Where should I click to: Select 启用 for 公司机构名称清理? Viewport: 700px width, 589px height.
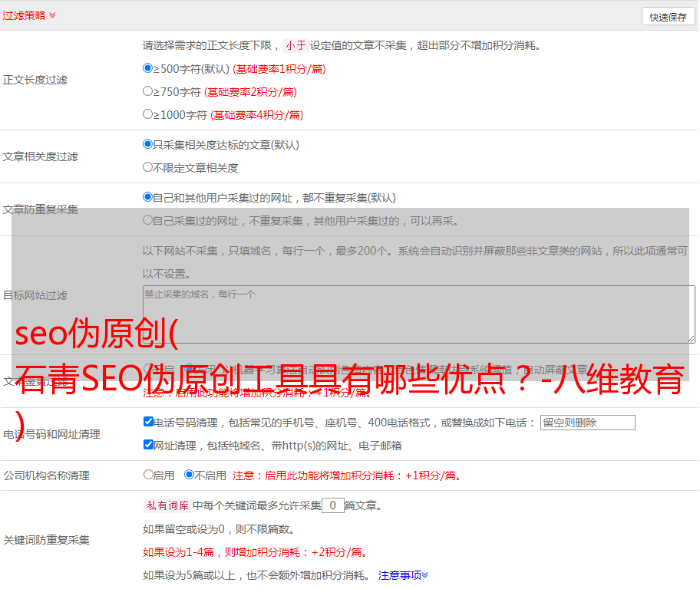click(x=148, y=475)
